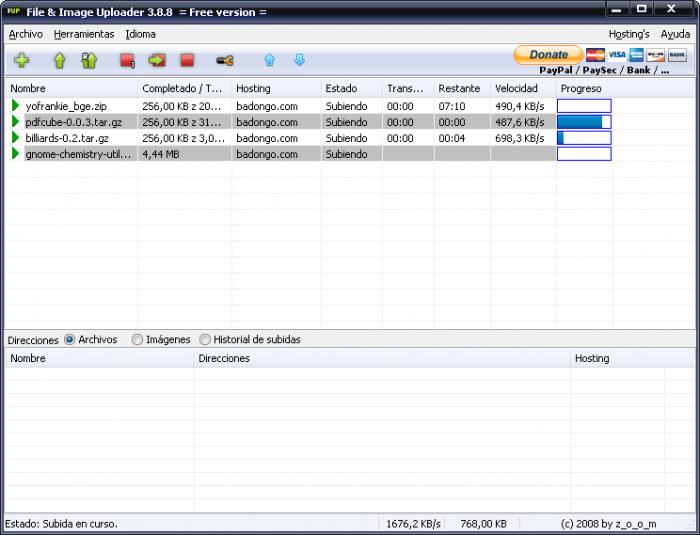Click the lower panel Nombre column header
The width and height of the screenshot is (700, 535).
click(x=100, y=358)
